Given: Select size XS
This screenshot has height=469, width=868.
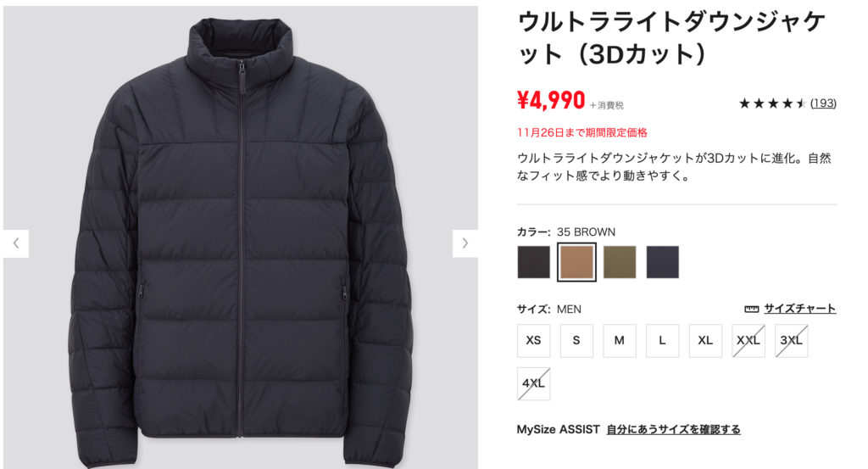Looking at the screenshot, I should [x=534, y=341].
